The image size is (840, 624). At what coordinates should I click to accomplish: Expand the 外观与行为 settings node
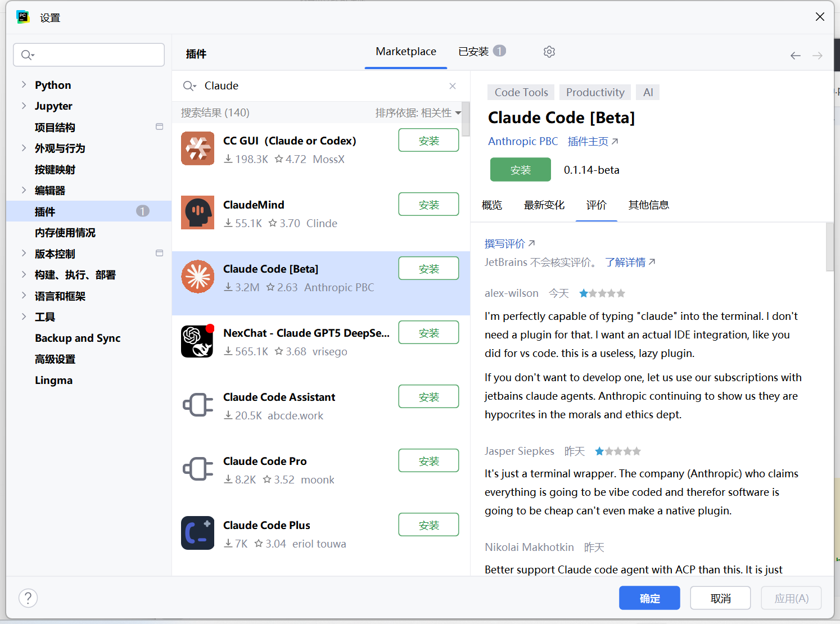pyautogui.click(x=24, y=148)
